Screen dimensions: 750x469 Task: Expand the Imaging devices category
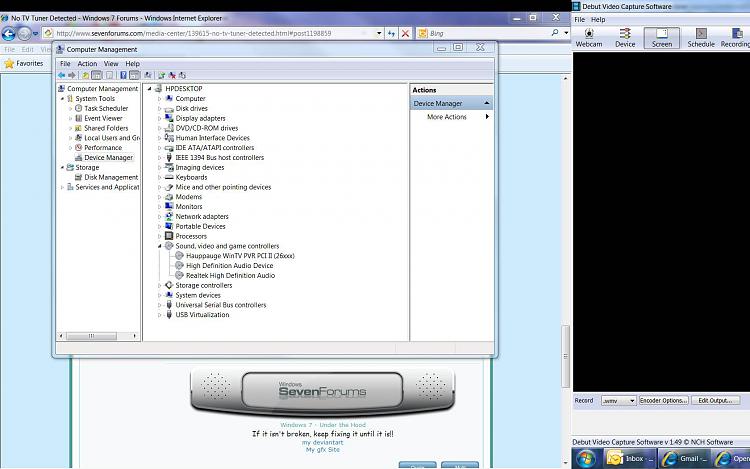pos(159,168)
